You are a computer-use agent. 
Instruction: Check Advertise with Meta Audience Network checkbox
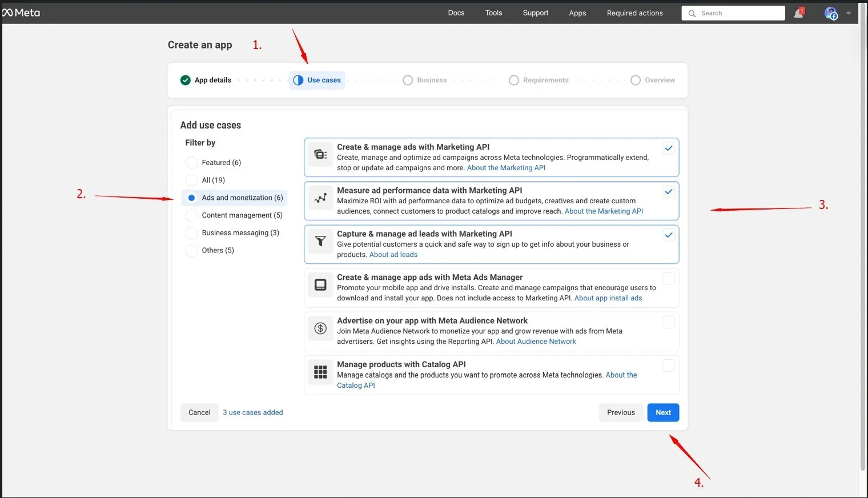[669, 322]
